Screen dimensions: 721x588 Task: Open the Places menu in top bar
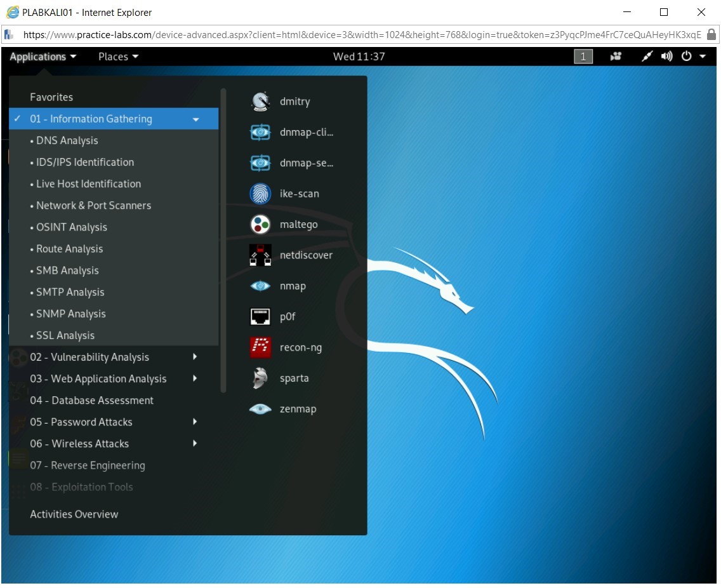[118, 57]
